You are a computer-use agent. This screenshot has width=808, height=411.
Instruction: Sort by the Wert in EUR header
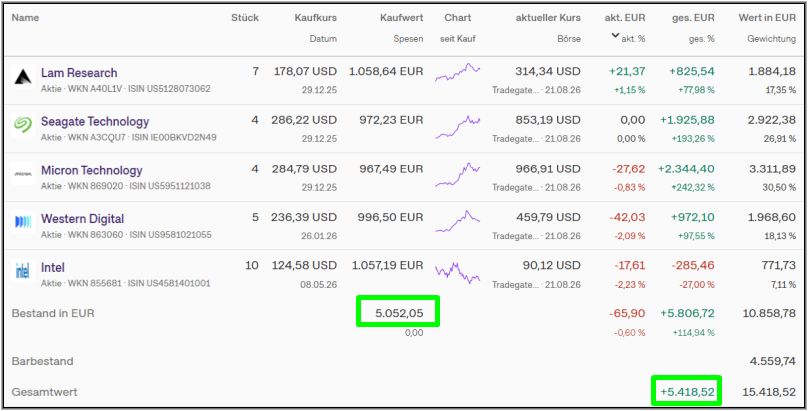(x=767, y=18)
